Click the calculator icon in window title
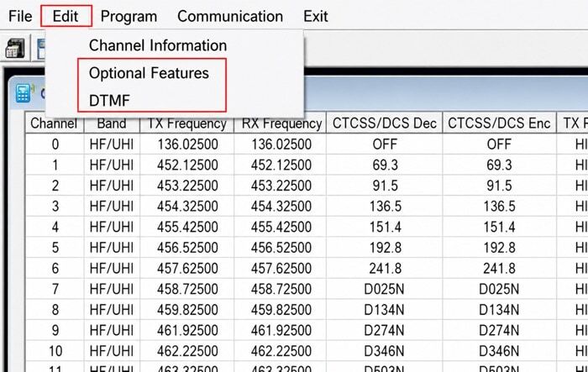 pyautogui.click(x=24, y=93)
